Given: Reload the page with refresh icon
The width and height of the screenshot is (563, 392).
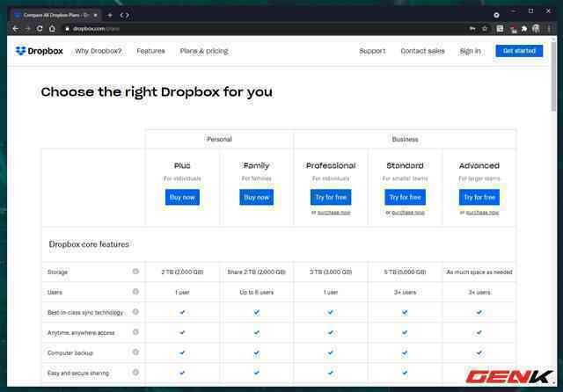Looking at the screenshot, I should point(40,29).
